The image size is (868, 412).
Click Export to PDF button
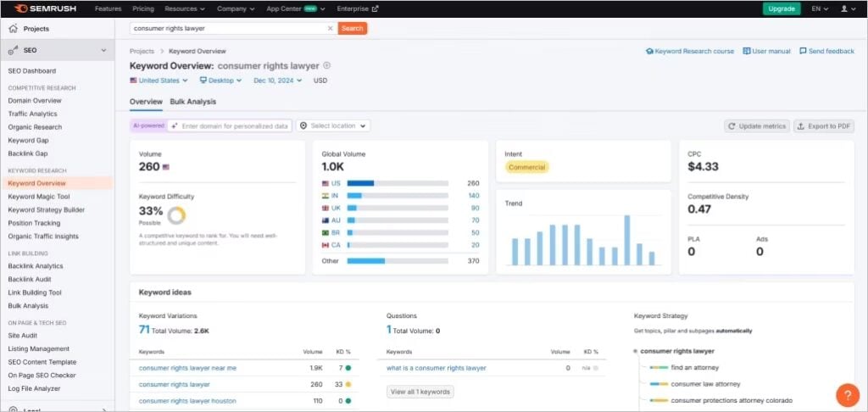point(824,126)
